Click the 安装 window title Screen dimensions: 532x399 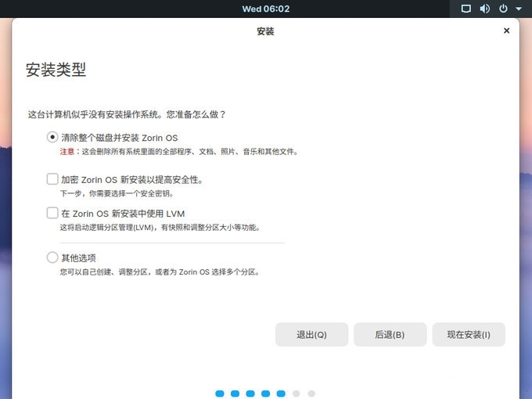tap(265, 31)
